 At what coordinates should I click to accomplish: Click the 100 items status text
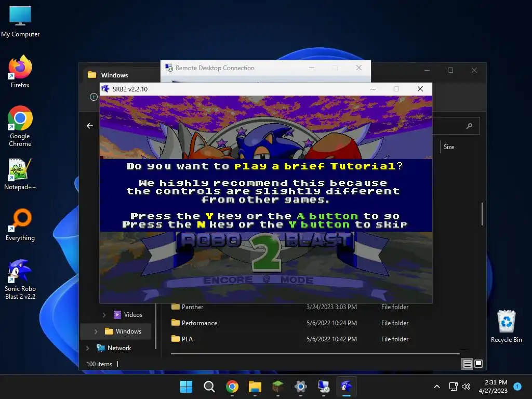pos(99,364)
